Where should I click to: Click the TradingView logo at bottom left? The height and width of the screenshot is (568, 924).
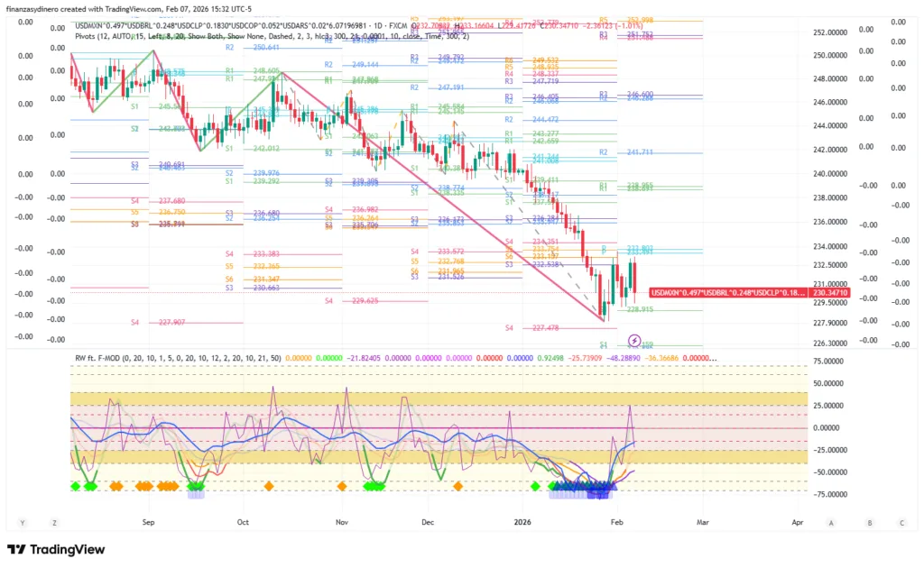coord(56,549)
